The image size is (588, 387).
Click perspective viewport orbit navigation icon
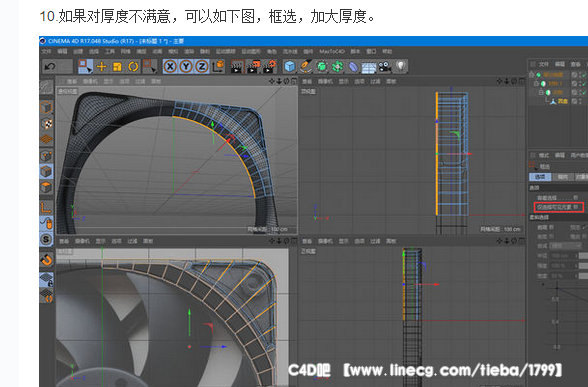[x=286, y=81]
